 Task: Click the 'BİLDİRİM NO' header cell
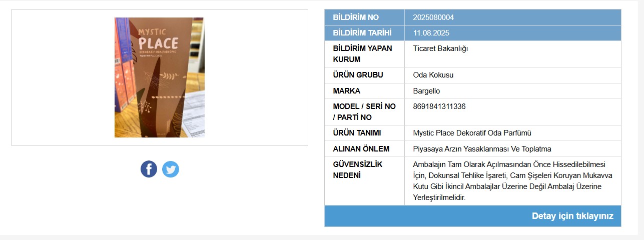[364, 17]
